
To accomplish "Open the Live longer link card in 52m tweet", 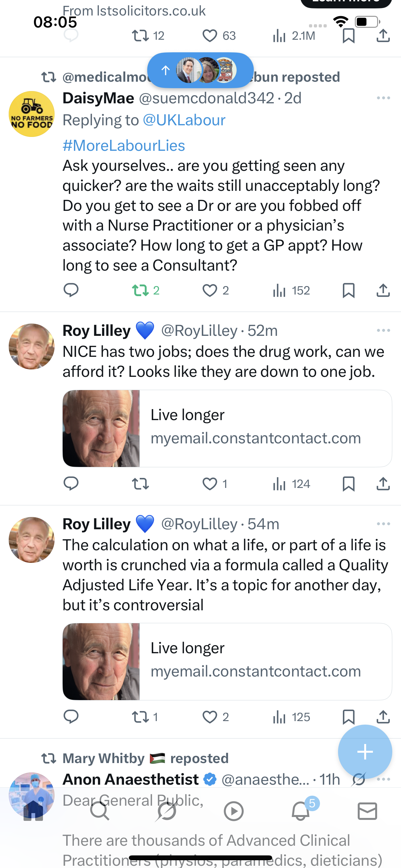I will [227, 428].
